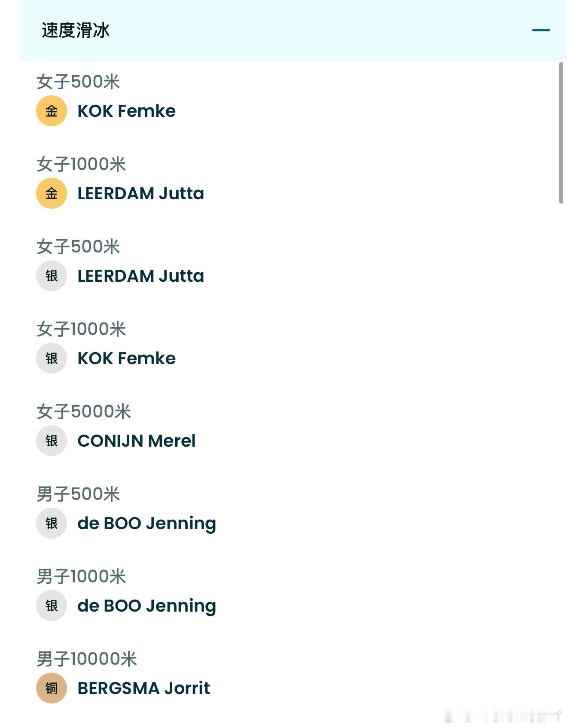This screenshot has height=728, width=567.
Task: Click bronze medal icon beside BERGSMA Jorrit
Action: (x=52, y=688)
